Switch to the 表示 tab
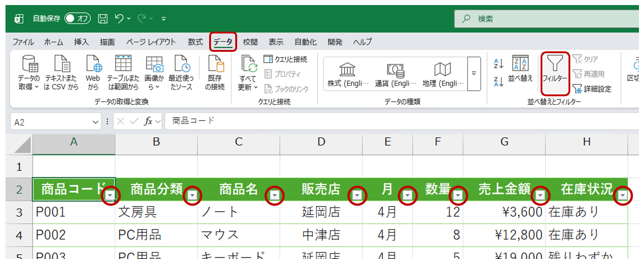Screen dimensions: 644x259 click(276, 42)
